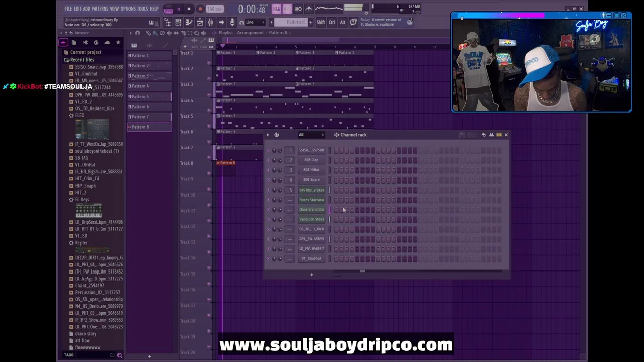Image resolution: width=644 pixels, height=362 pixels.
Task: Select Pattern 1 in the picker
Action: pyautogui.click(x=149, y=56)
